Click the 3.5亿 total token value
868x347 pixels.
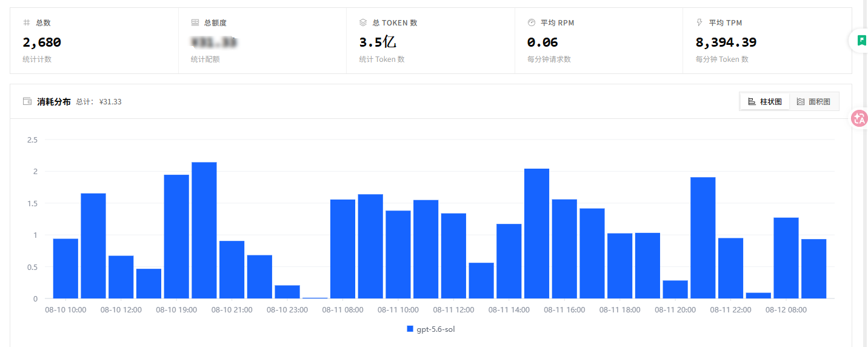pyautogui.click(x=378, y=42)
